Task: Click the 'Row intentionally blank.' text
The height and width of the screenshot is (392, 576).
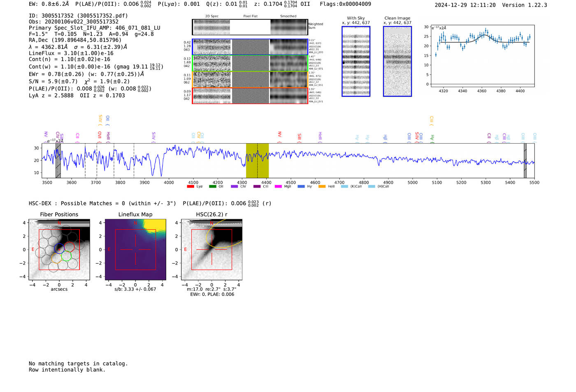Action: click(67, 369)
